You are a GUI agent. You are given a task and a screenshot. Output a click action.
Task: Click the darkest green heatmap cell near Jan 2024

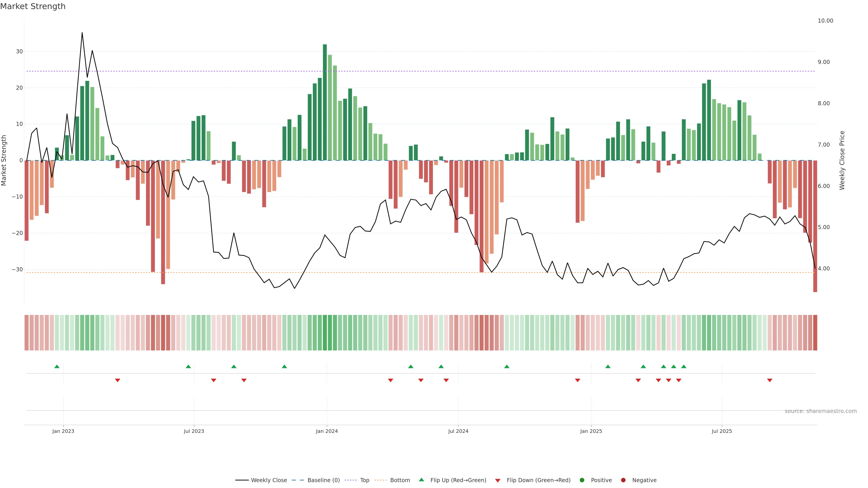coord(325,333)
